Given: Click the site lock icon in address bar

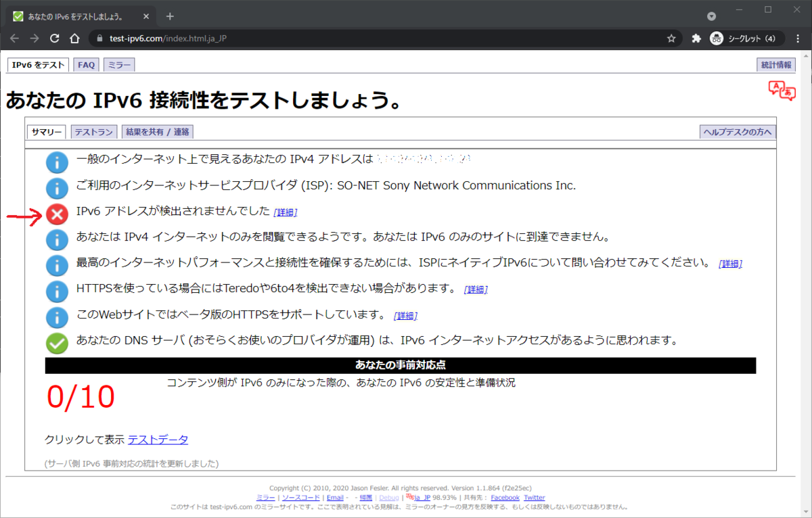Looking at the screenshot, I should 99,39.
